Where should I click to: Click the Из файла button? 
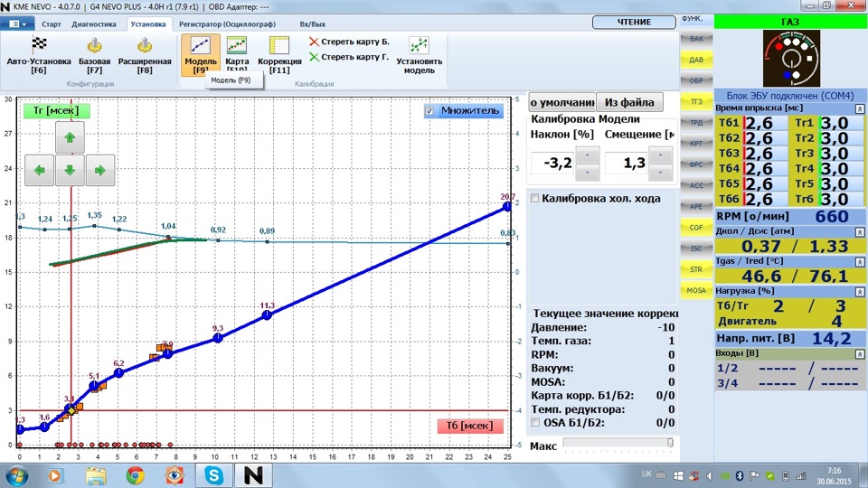coord(629,102)
